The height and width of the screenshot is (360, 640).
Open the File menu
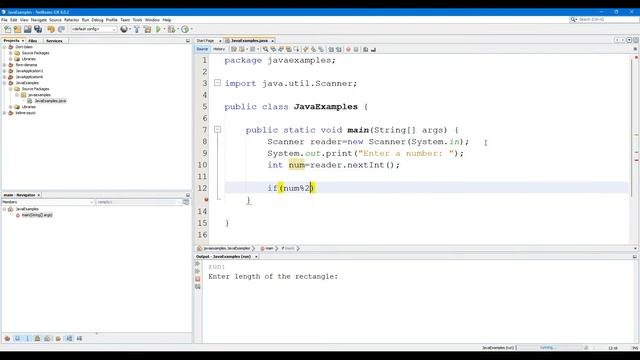4,20
